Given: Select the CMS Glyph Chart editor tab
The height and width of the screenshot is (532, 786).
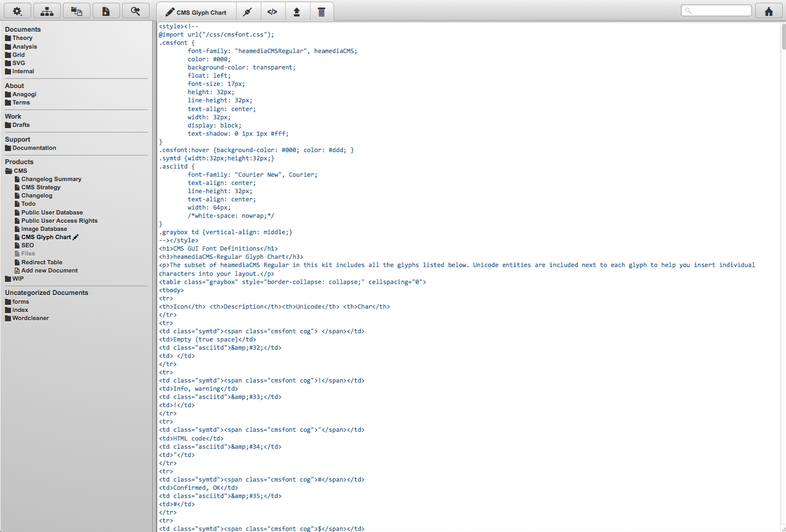Looking at the screenshot, I should click(x=196, y=12).
